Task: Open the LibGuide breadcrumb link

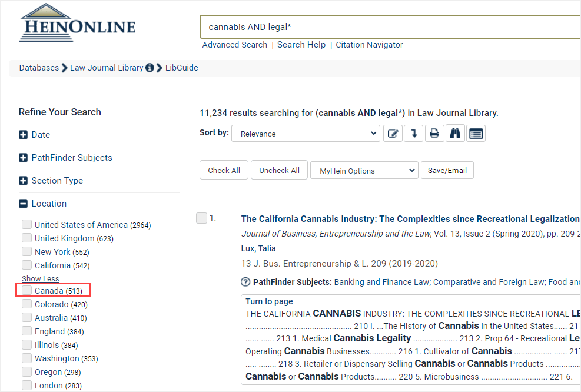Action: point(181,68)
